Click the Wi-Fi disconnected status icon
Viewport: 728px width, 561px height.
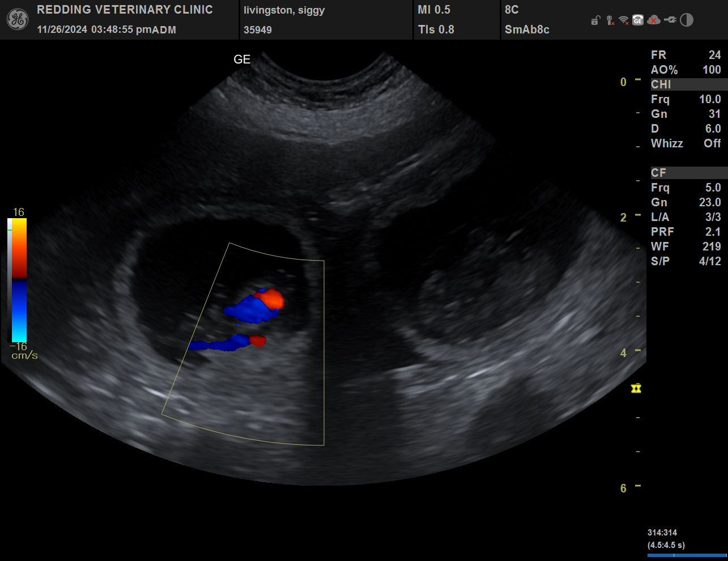click(x=624, y=20)
